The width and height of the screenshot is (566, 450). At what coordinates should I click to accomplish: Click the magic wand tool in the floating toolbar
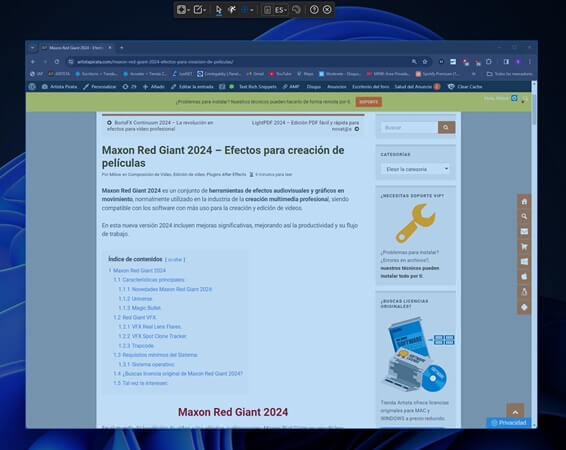(232, 10)
